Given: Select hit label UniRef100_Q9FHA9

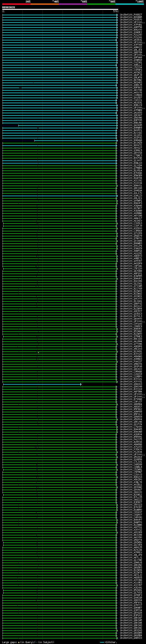Looking at the screenshot, I should click(131, 57).
